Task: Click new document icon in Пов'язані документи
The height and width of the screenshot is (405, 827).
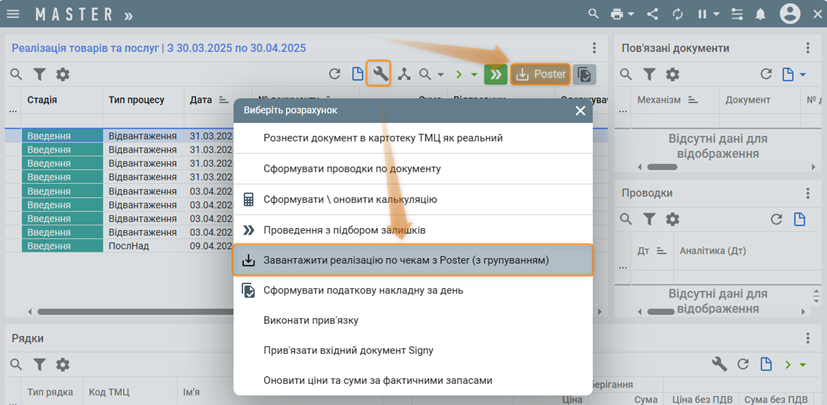Action: pos(787,74)
